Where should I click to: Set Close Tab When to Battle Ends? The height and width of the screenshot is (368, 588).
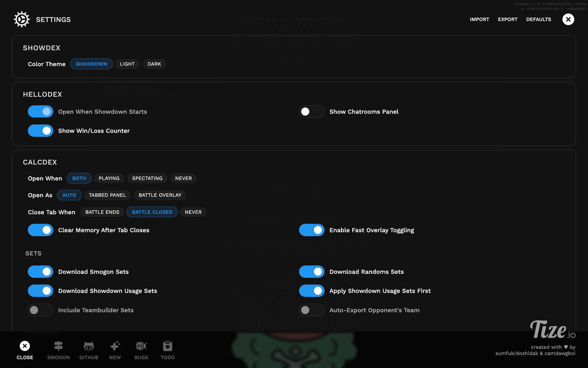pyautogui.click(x=102, y=212)
